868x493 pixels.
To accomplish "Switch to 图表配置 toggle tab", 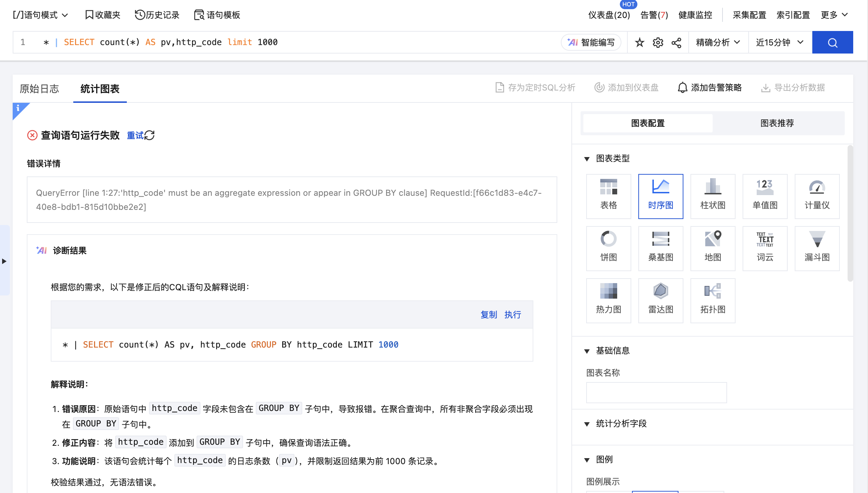I will (x=647, y=123).
